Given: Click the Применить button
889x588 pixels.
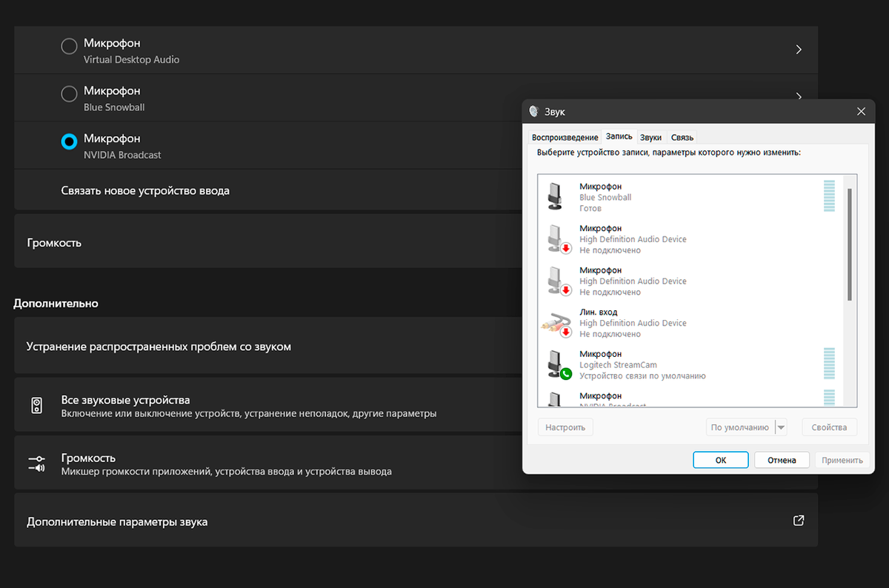Looking at the screenshot, I should (x=842, y=460).
